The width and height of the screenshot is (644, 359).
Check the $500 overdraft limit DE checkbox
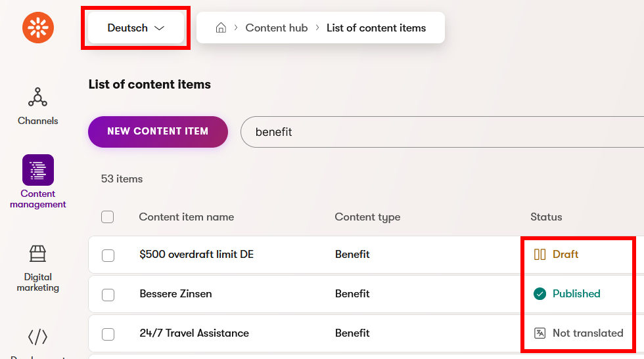[x=108, y=255]
